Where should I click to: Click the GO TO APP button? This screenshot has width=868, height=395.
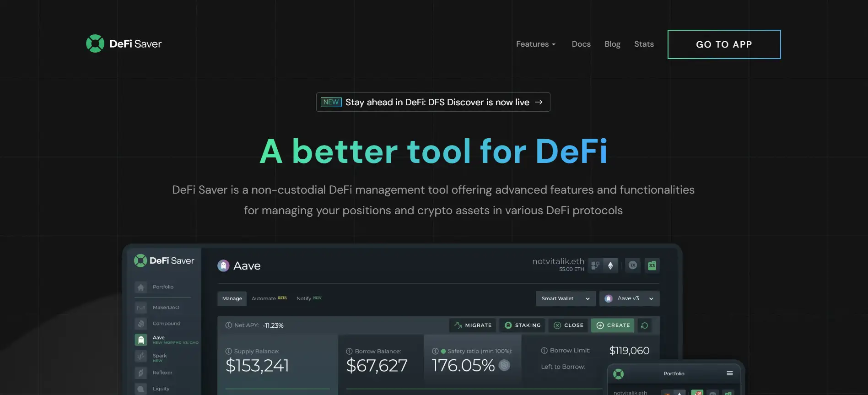pos(724,44)
